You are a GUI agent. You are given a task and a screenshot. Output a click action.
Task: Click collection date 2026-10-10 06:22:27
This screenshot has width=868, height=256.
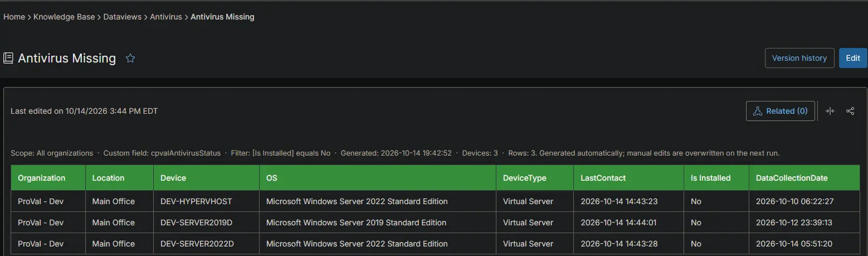pos(804,201)
